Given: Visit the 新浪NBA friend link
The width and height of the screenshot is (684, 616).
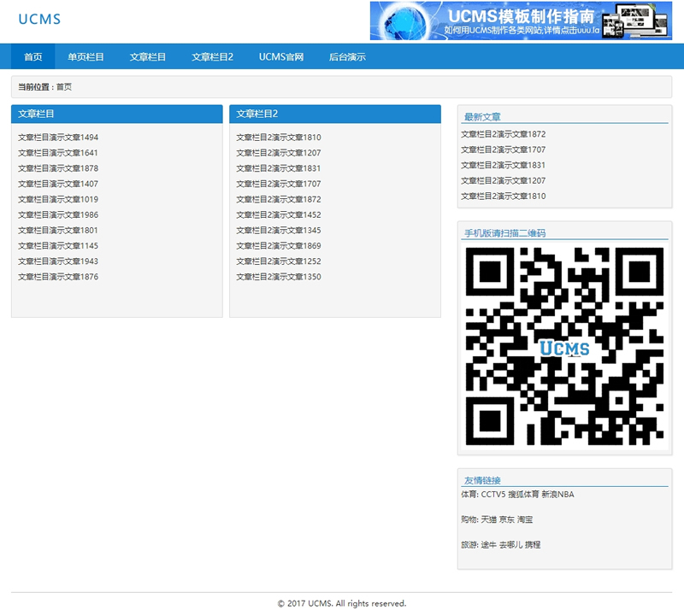Looking at the screenshot, I should pyautogui.click(x=557, y=495).
